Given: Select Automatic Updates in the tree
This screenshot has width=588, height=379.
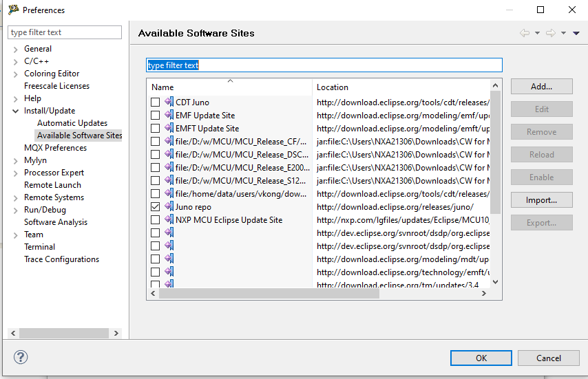Looking at the screenshot, I should click(x=72, y=123).
